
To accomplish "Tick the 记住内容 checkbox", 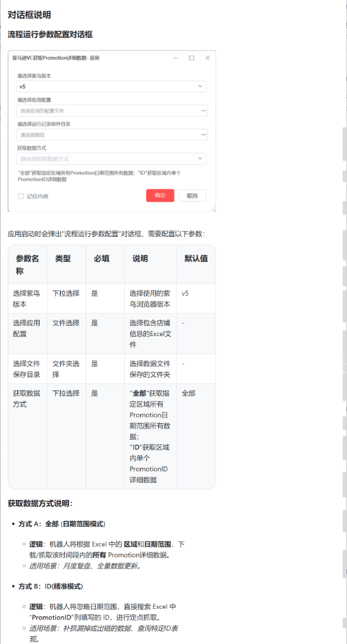I will [x=21, y=197].
